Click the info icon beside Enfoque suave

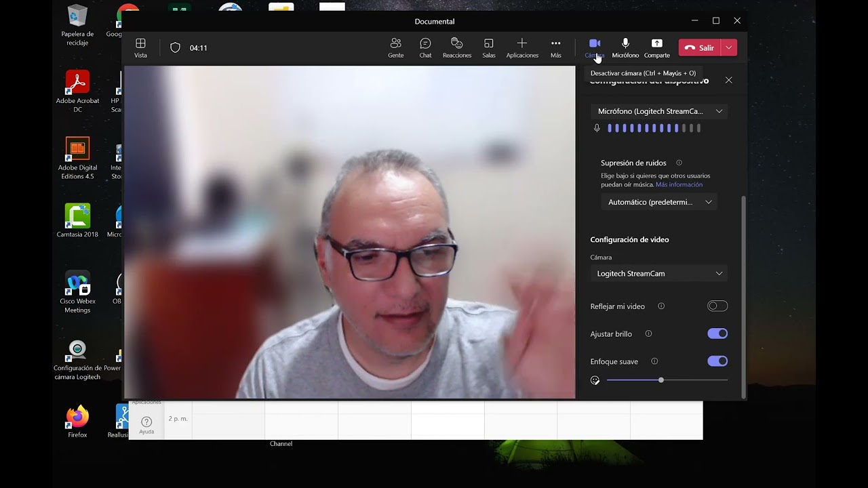[654, 361]
